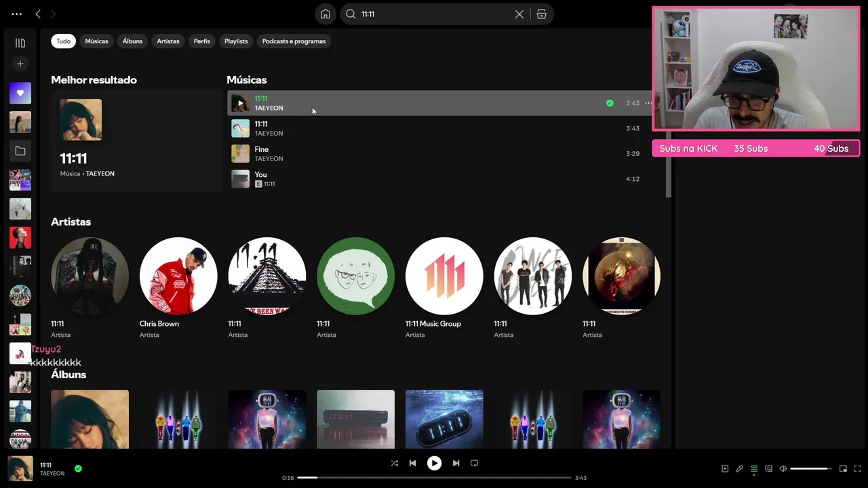Select the Álbuns filter chip
This screenshot has width=868, height=488.
(x=132, y=41)
